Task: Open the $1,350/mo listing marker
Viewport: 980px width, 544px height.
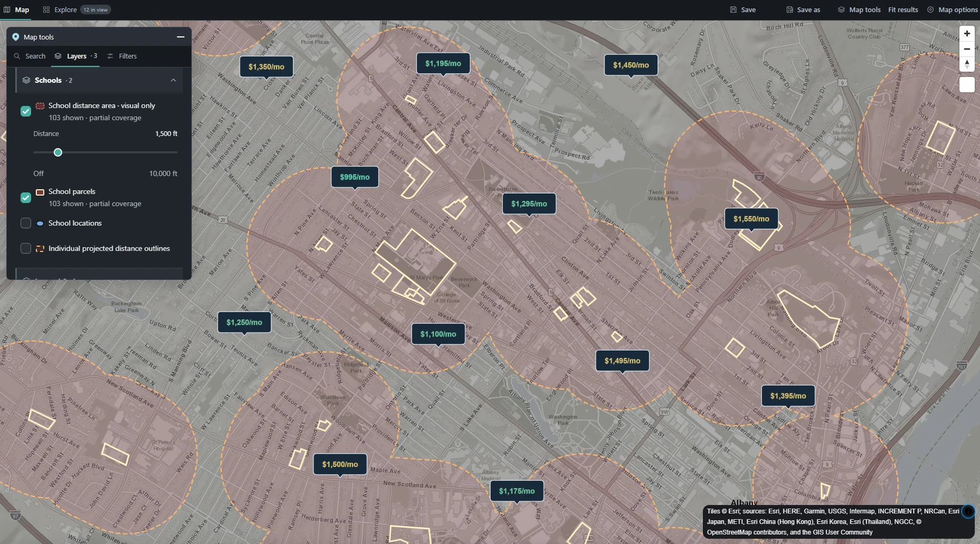Action: [x=267, y=67]
